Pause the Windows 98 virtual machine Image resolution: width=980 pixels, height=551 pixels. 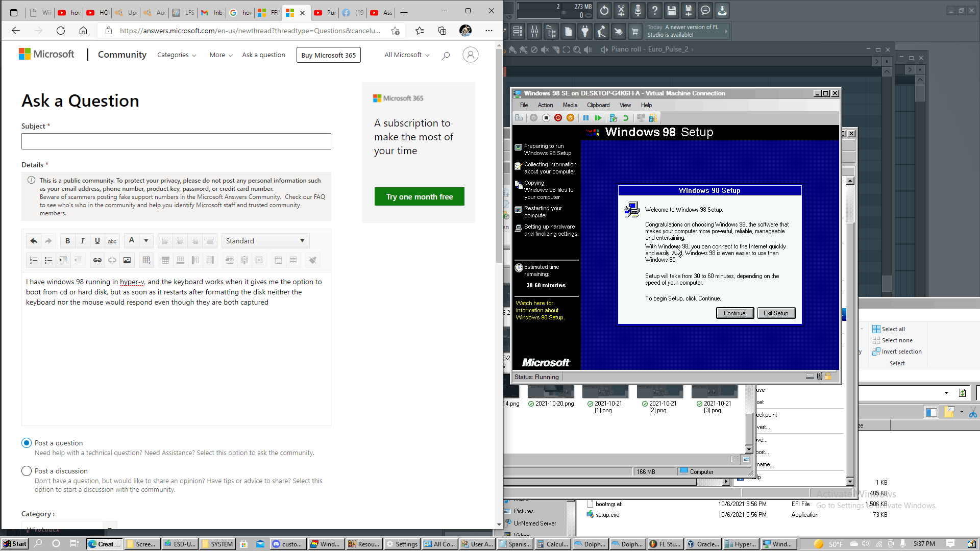click(586, 118)
